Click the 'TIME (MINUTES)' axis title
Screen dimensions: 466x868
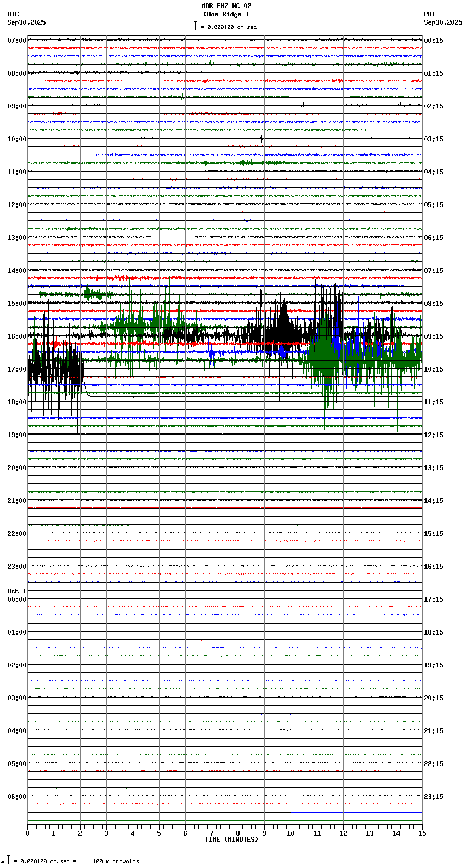point(231,840)
